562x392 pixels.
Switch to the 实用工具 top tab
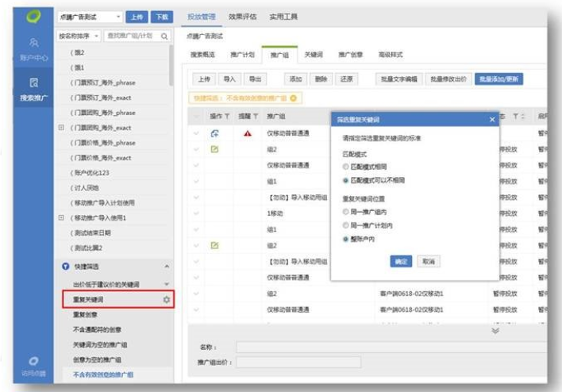283,17
